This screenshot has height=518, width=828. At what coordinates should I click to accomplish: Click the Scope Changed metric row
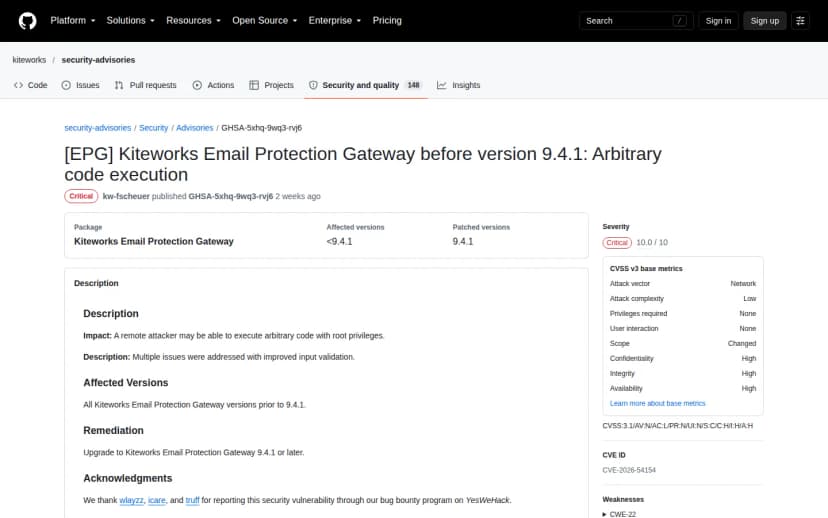(x=683, y=343)
